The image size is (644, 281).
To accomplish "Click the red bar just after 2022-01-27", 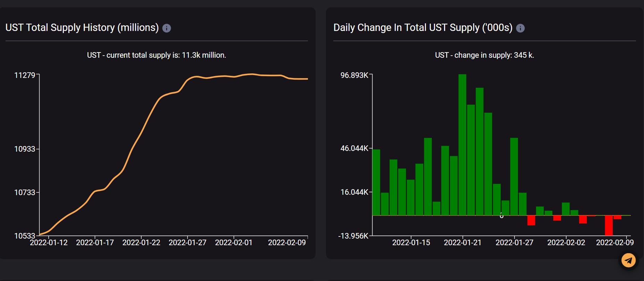I will 531,220.
